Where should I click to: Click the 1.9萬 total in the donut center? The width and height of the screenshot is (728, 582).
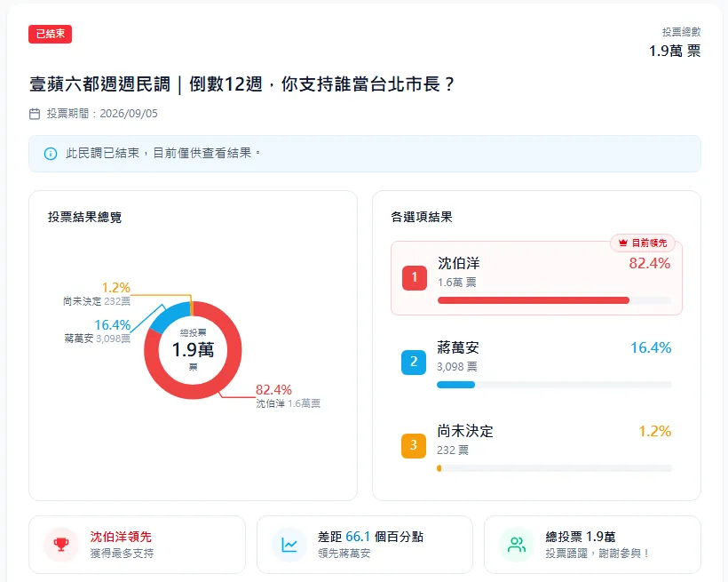194,349
